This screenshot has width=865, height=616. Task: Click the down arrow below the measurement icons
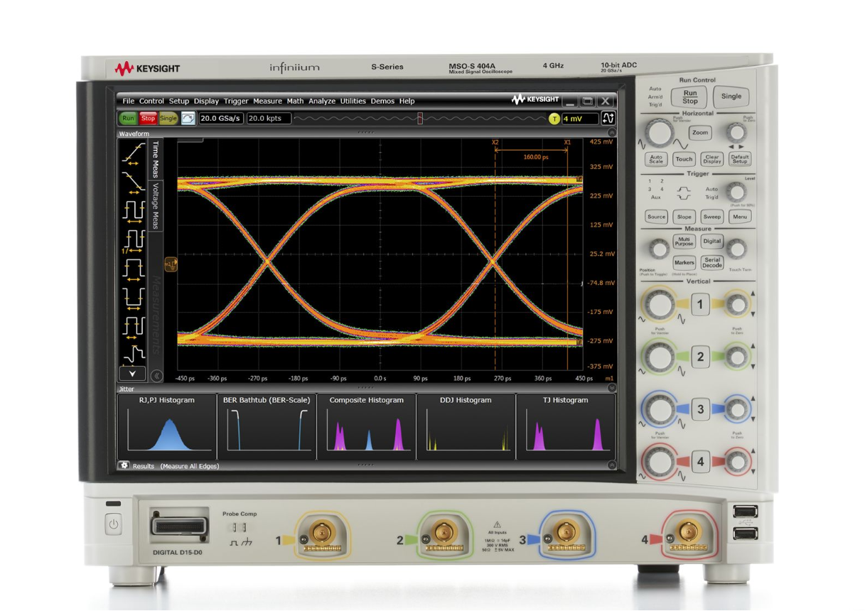tap(132, 374)
